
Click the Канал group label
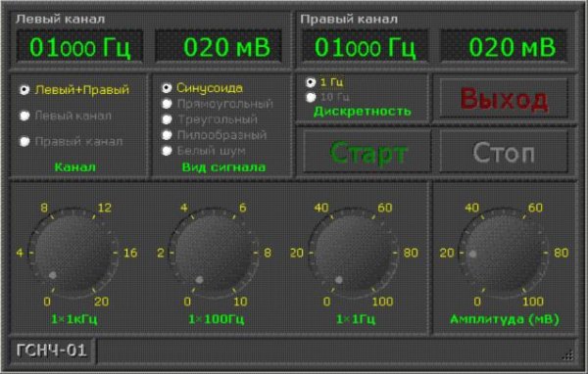pyautogui.click(x=75, y=167)
